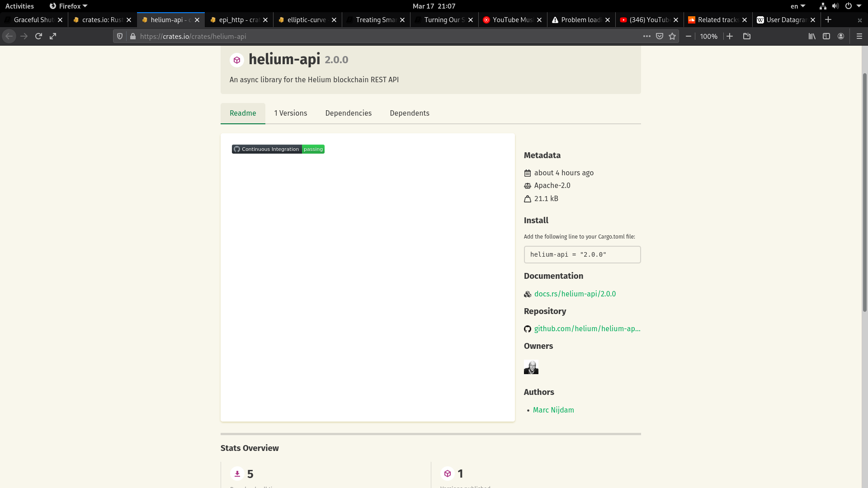Zoom out with minus button
868x488 pixels.
[689, 36]
